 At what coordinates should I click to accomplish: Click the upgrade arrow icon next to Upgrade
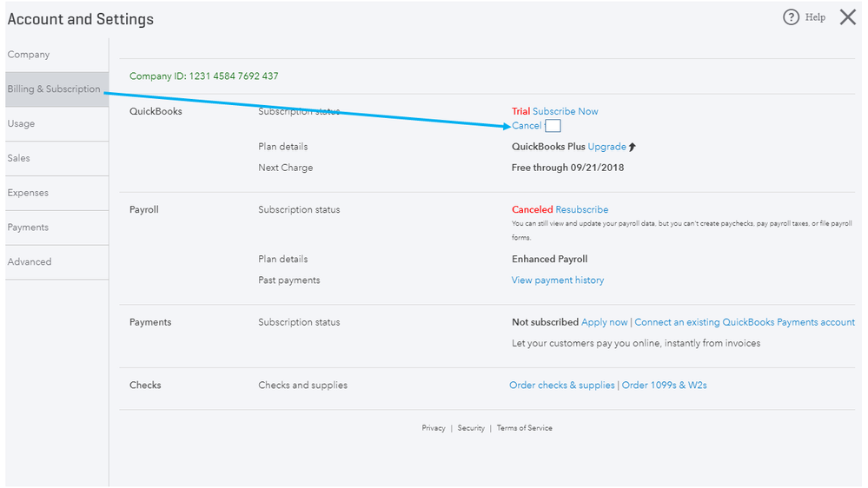pos(633,147)
